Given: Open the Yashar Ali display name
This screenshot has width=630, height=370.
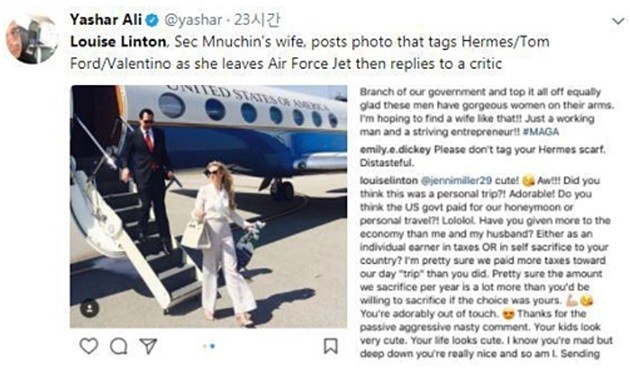Looking at the screenshot, I should click(106, 19).
